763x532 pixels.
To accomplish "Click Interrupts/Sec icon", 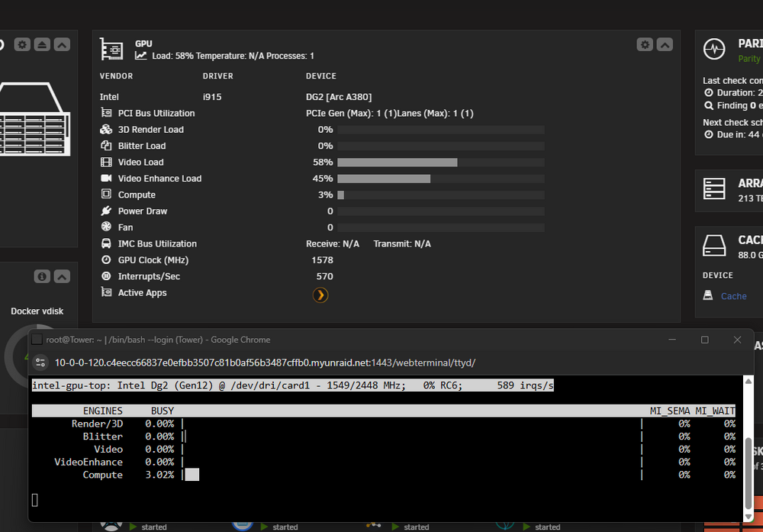I will (106, 276).
